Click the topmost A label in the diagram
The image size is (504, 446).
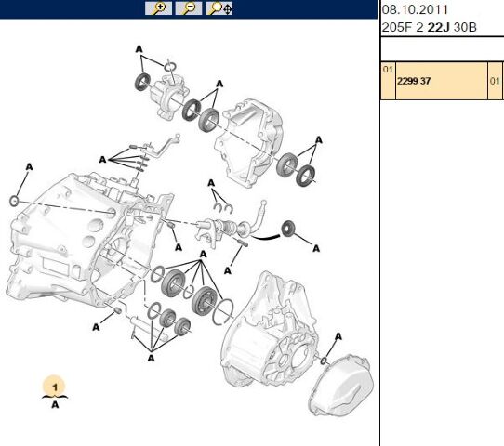tap(139, 49)
